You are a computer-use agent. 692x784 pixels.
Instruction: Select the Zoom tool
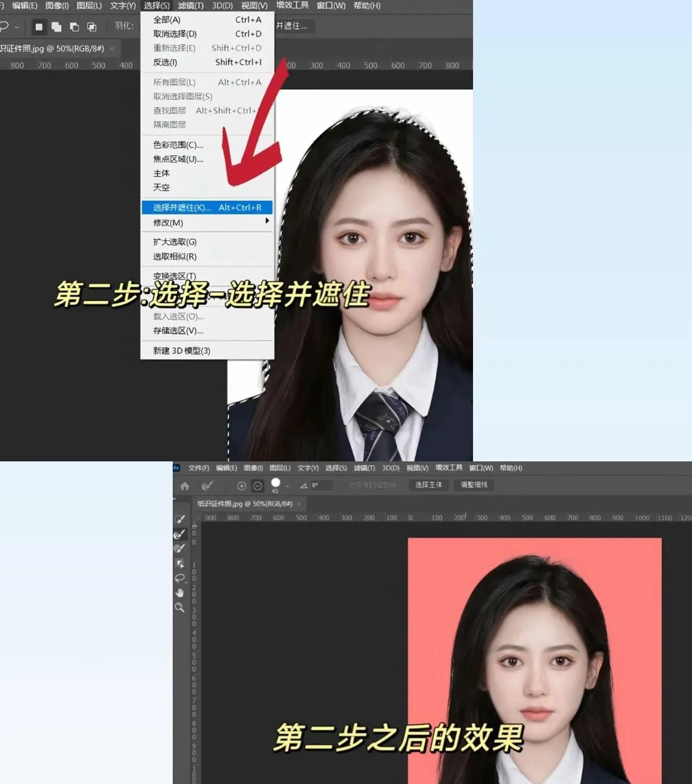point(179,607)
